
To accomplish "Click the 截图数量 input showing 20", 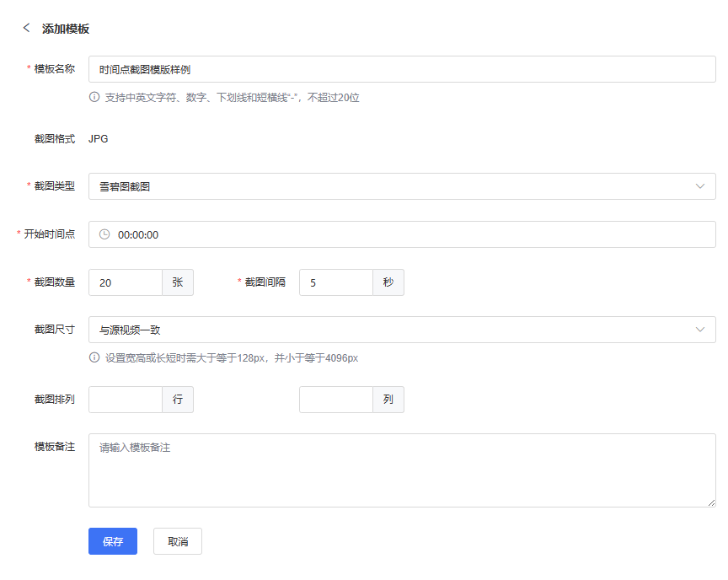I will tap(125, 282).
